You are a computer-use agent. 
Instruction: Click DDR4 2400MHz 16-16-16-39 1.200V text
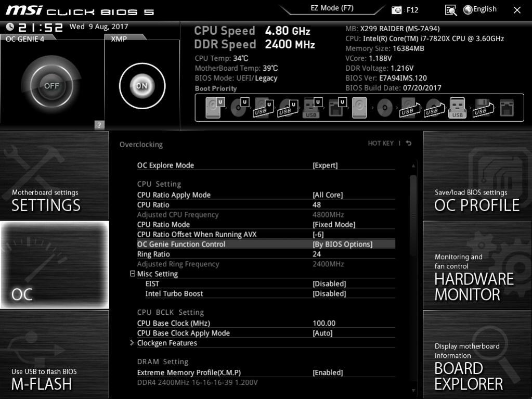[198, 382]
